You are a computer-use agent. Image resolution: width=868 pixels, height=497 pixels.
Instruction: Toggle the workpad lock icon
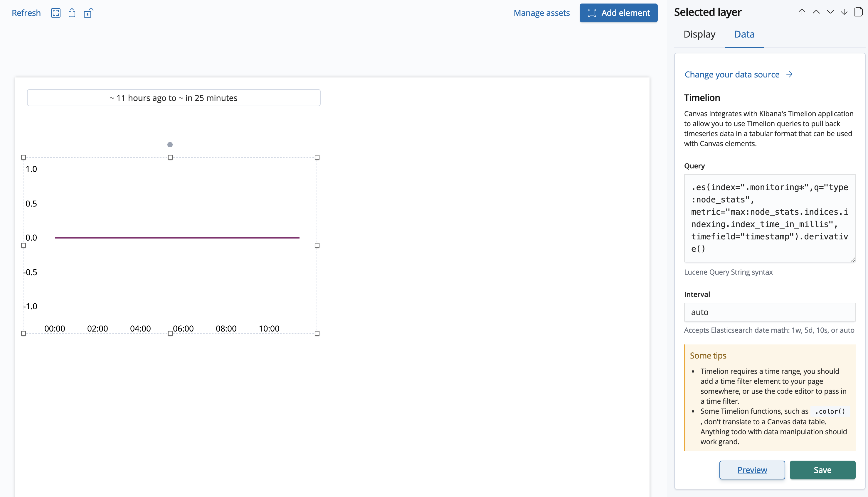click(88, 13)
